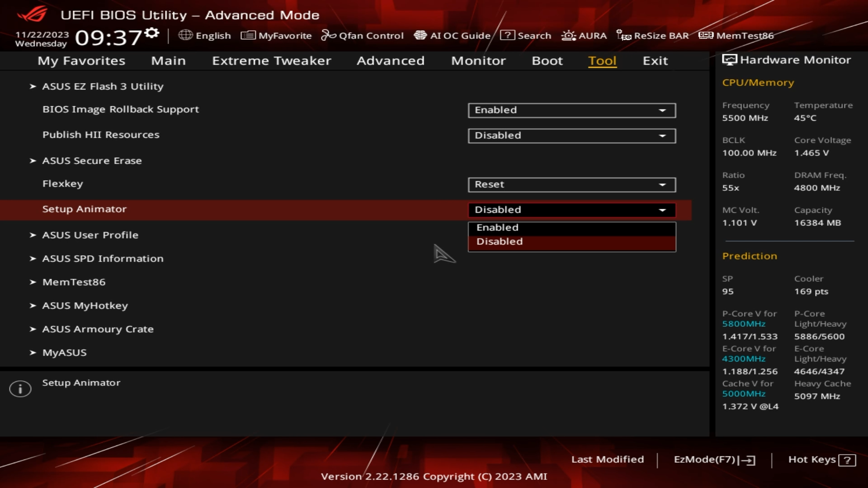Screen dimensions: 868x488
Task: Click the Last Modified button
Action: pyautogui.click(x=607, y=460)
